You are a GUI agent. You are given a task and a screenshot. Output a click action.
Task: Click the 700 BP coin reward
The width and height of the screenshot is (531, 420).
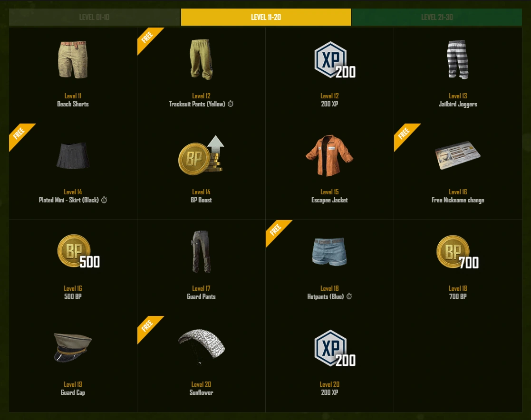click(457, 252)
